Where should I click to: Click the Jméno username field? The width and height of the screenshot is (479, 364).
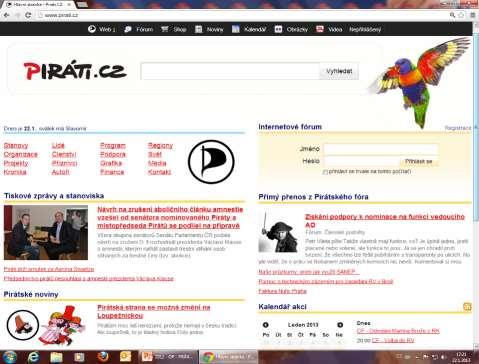[380, 149]
